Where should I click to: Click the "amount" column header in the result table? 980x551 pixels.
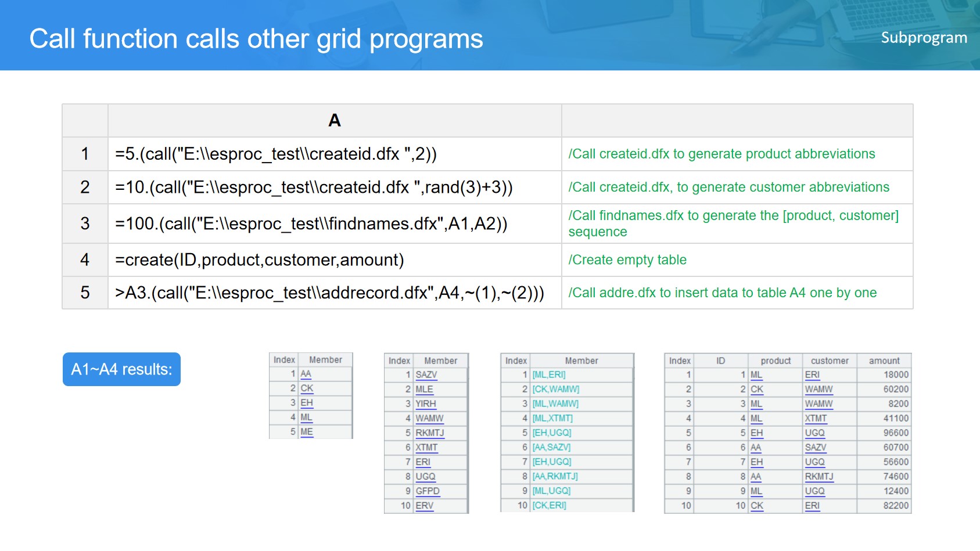point(884,361)
